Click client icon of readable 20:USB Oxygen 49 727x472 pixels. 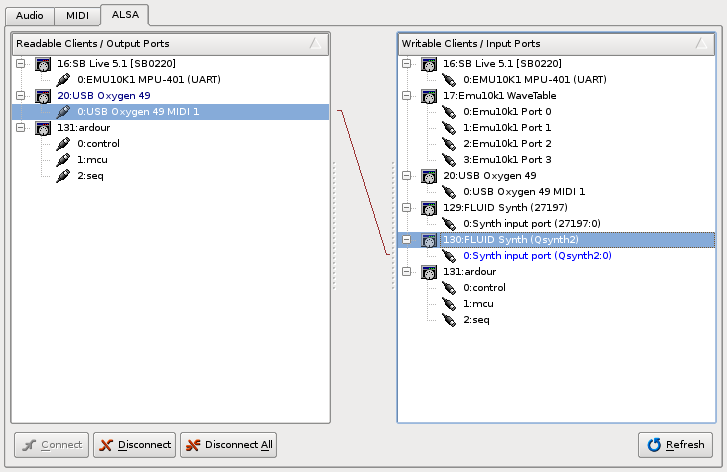[x=43, y=96]
